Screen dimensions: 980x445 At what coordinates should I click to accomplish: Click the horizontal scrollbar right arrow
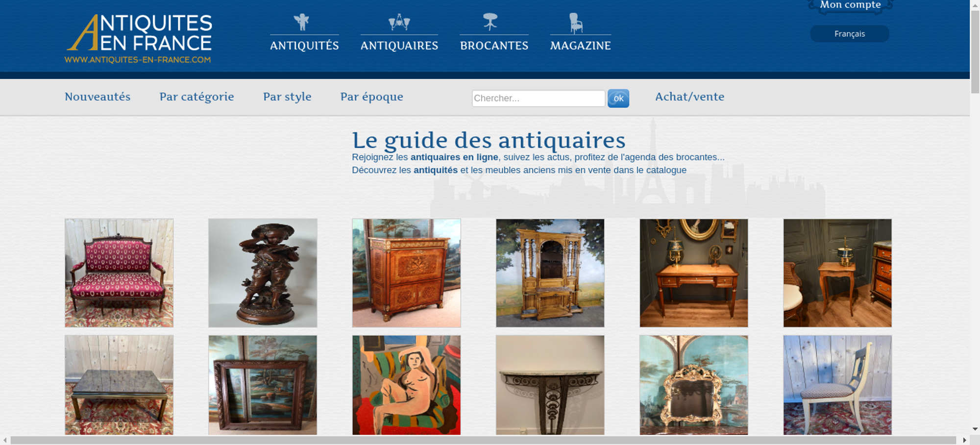click(x=964, y=440)
